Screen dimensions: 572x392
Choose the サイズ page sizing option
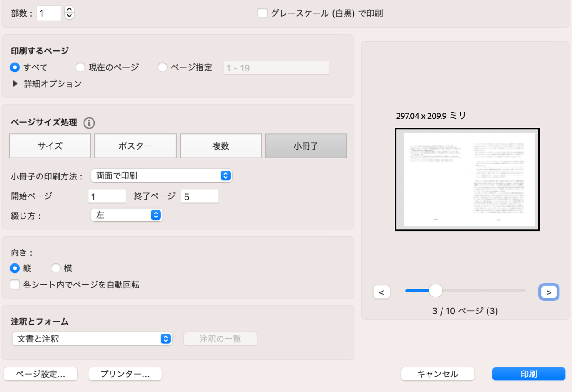click(x=50, y=146)
